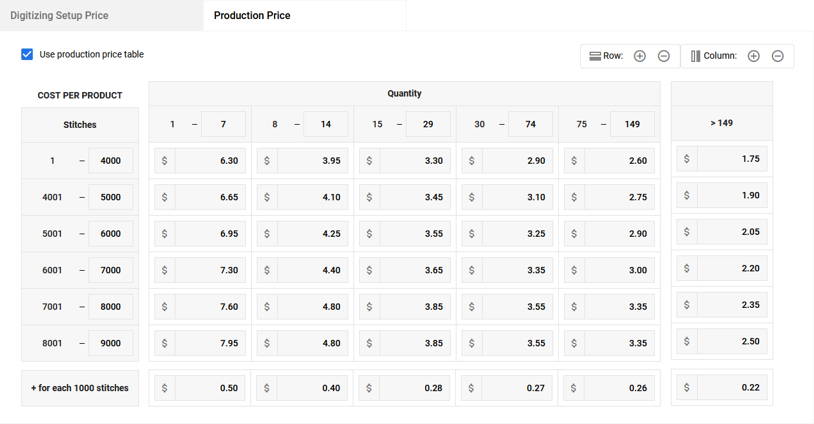Change the quantity upper limit 149 field
The image size is (814, 424).
coord(632,124)
